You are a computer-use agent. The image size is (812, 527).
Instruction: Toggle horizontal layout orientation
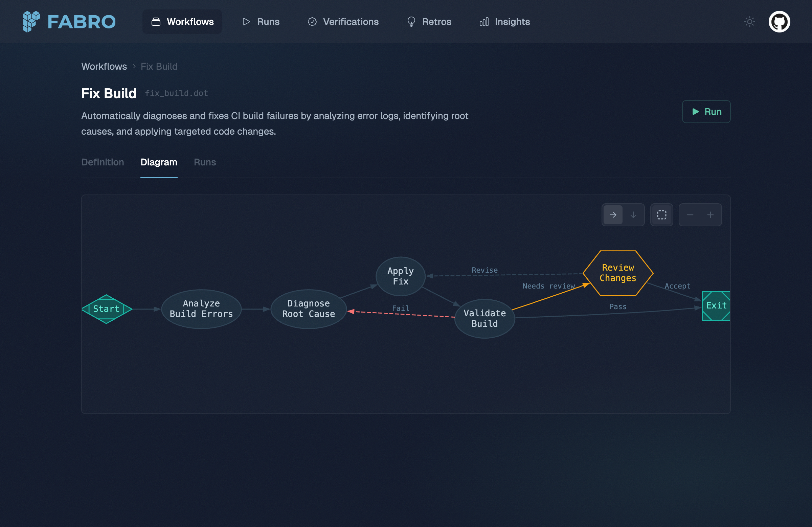pos(613,214)
